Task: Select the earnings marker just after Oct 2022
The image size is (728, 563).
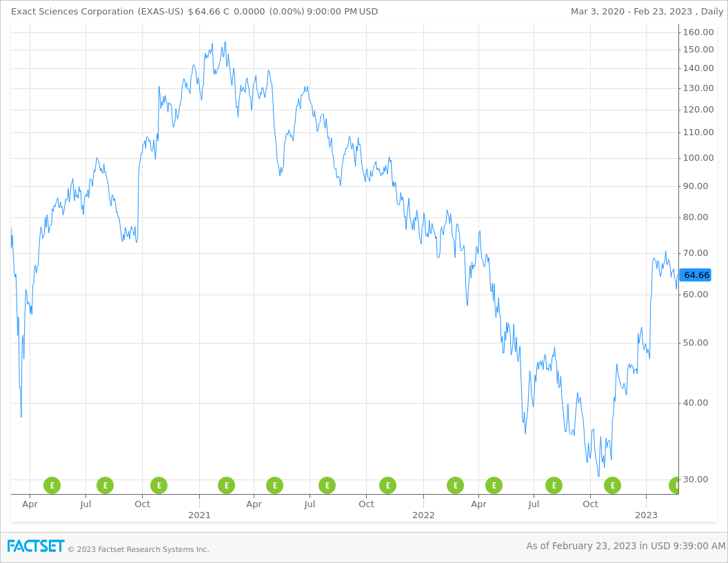Action: coord(612,486)
